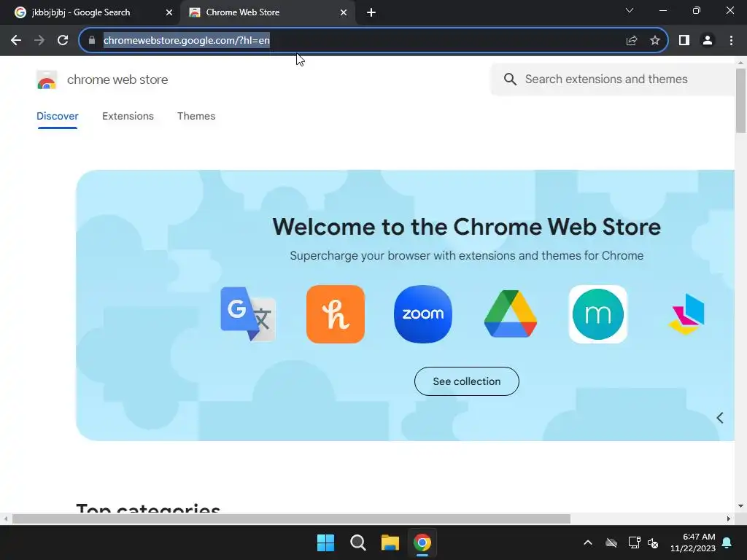Viewport: 747px width, 560px height.
Task: Close the Google Search tab
Action: pyautogui.click(x=169, y=12)
